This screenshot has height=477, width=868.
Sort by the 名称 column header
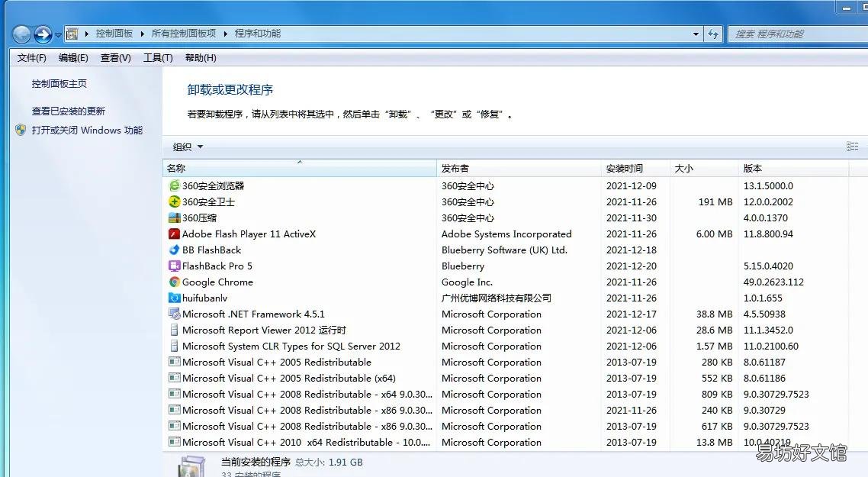point(300,169)
